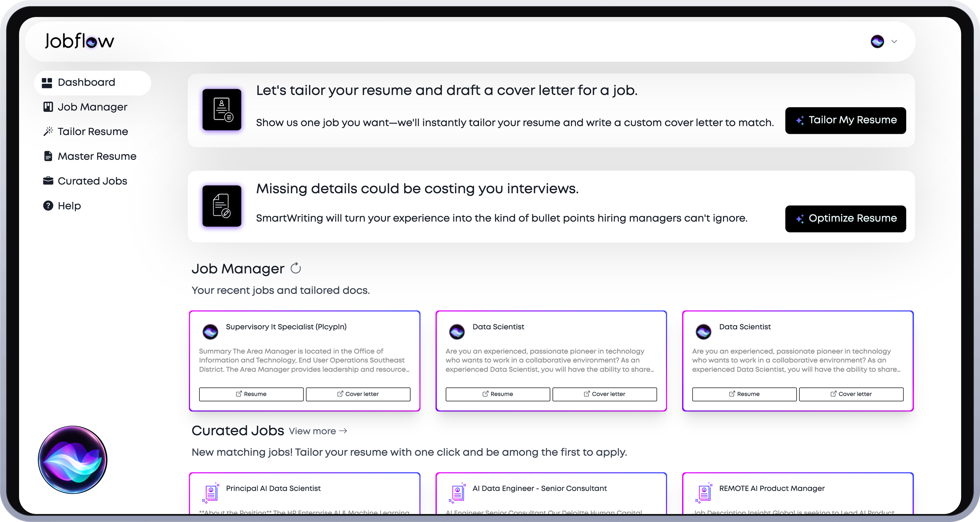Select Tailor Resume in the sidebar
980x522 pixels.
(92, 132)
